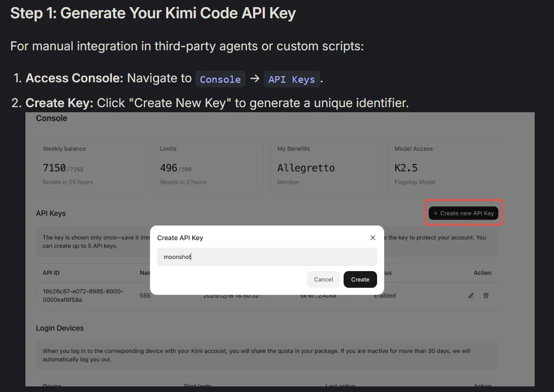This screenshot has height=392, width=554.
Task: Close the Create API Key dialog
Action: click(x=373, y=238)
